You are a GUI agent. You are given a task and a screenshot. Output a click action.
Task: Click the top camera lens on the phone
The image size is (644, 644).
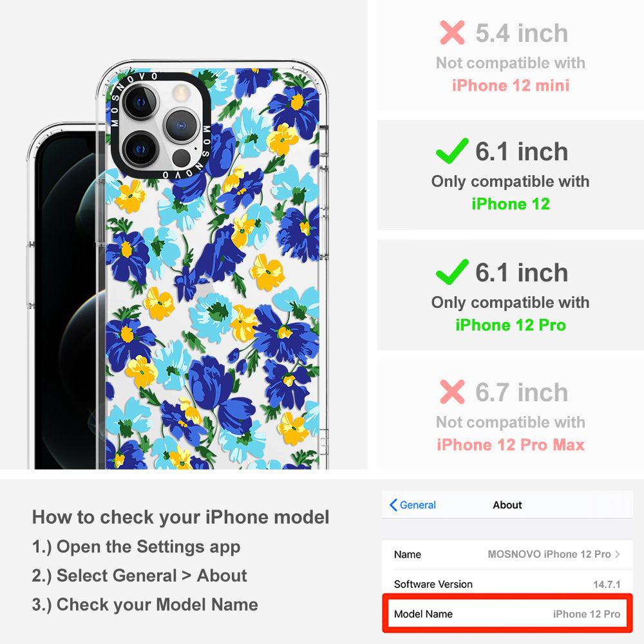pos(140,102)
